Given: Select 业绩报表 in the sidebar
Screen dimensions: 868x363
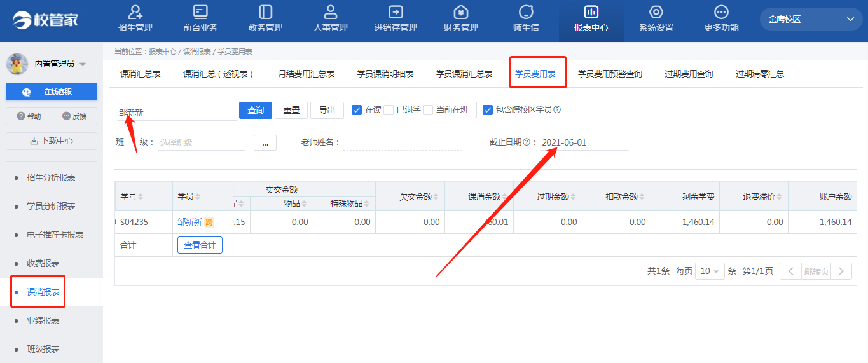Looking at the screenshot, I should 43,320.
